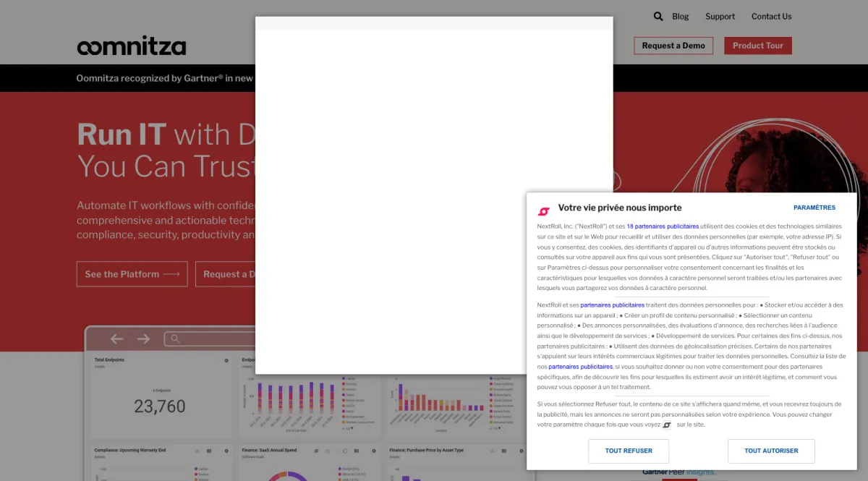Start the Product Tour

758,46
